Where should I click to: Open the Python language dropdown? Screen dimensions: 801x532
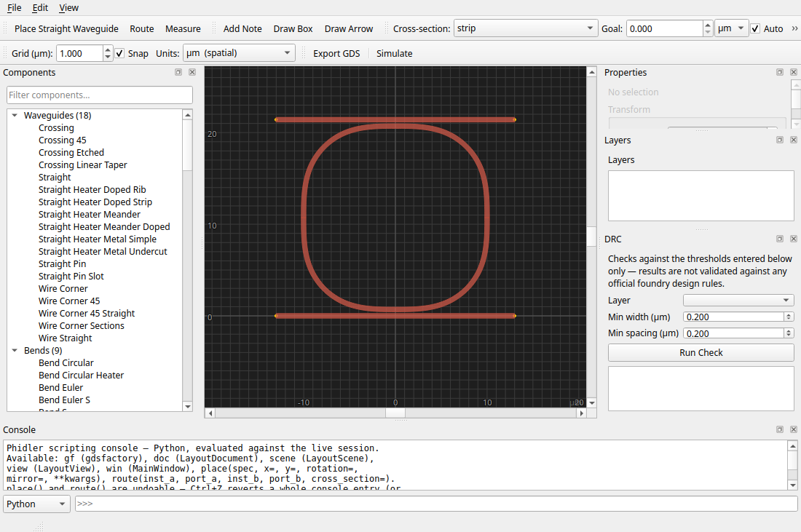tap(37, 504)
